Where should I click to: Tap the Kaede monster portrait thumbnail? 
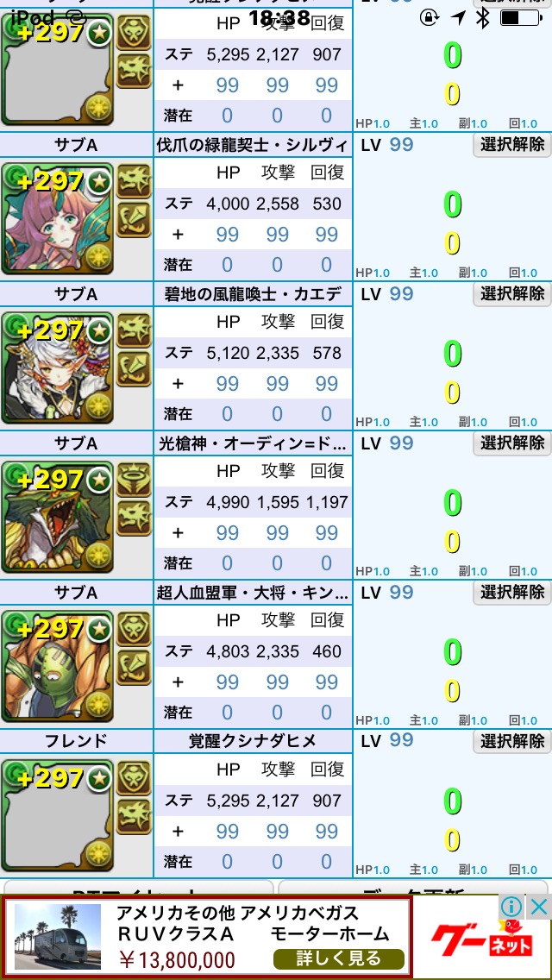(x=58, y=367)
